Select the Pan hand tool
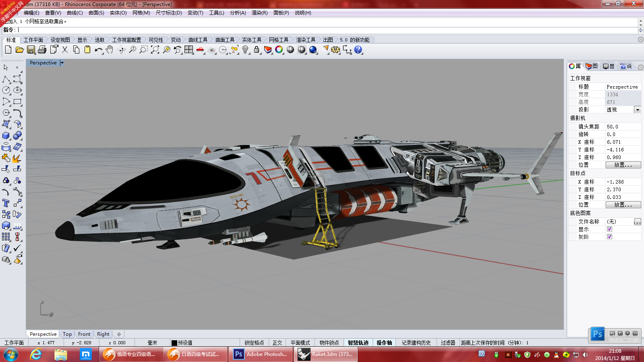This screenshot has height=362, width=644. pos(110,50)
